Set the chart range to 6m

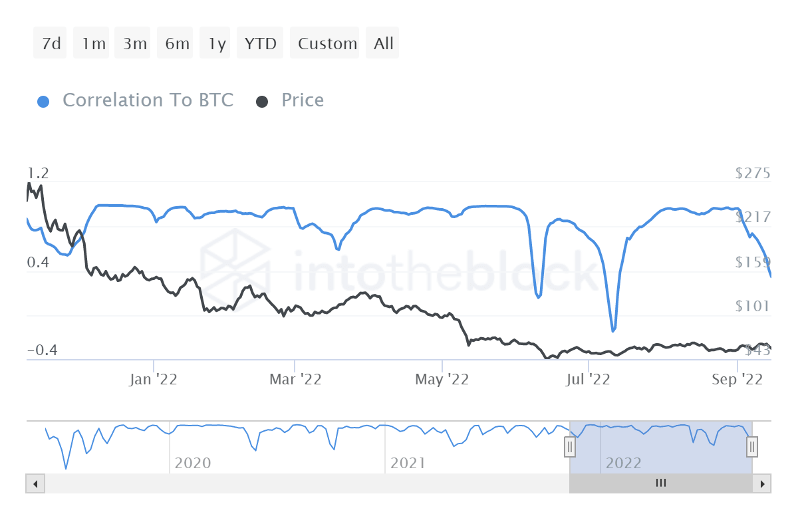178,44
